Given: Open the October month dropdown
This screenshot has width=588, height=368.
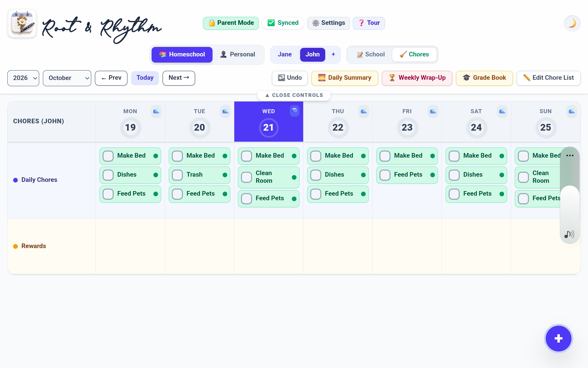Looking at the screenshot, I should tap(67, 78).
